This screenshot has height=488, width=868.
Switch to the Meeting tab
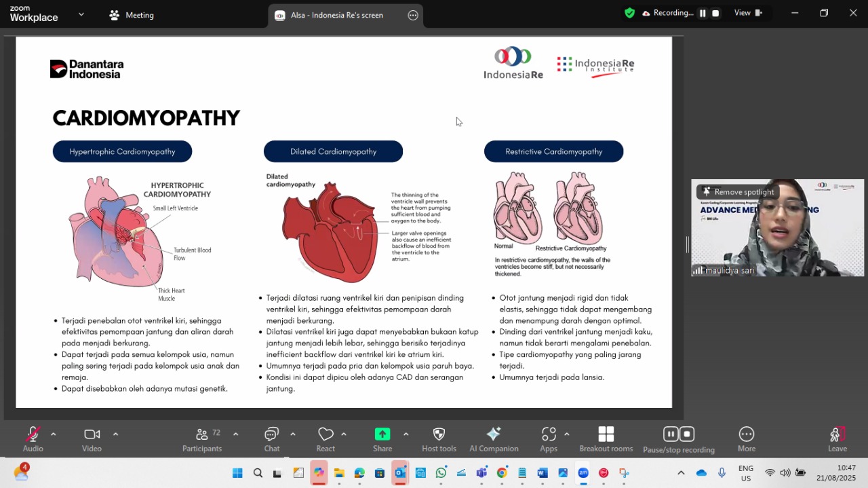pos(132,15)
